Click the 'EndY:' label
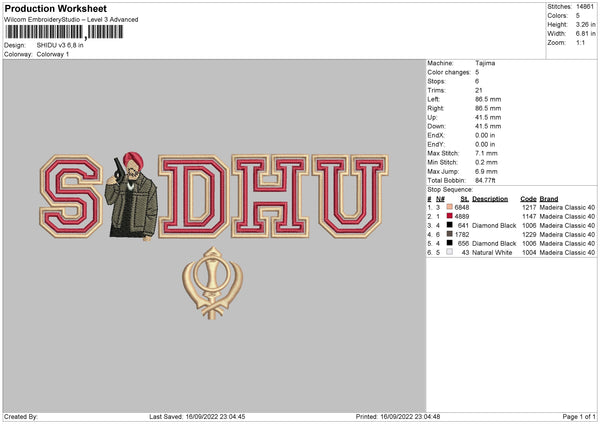Image resolution: width=600 pixels, height=424 pixels. [436, 144]
